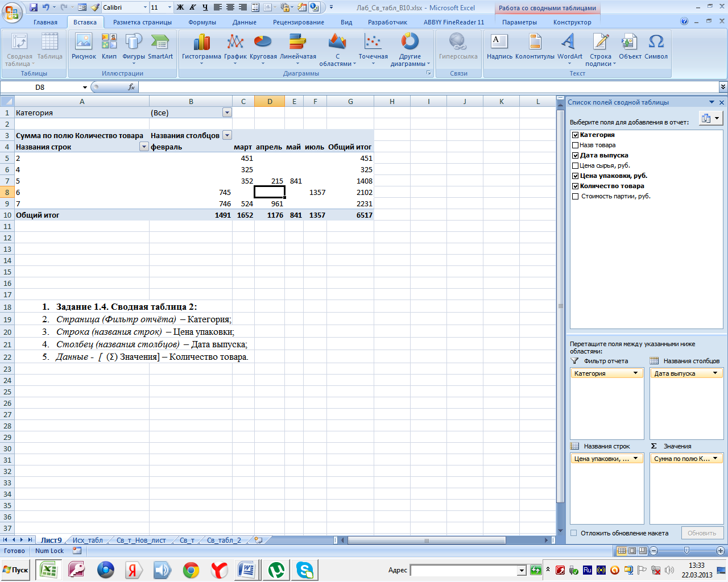728x582 pixels.
Task: Switch to the Разметка страницы tab
Action: pos(142,22)
